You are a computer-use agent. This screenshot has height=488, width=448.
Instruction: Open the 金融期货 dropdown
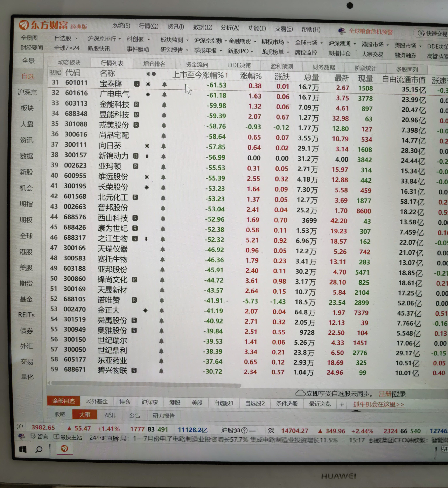coord(255,42)
